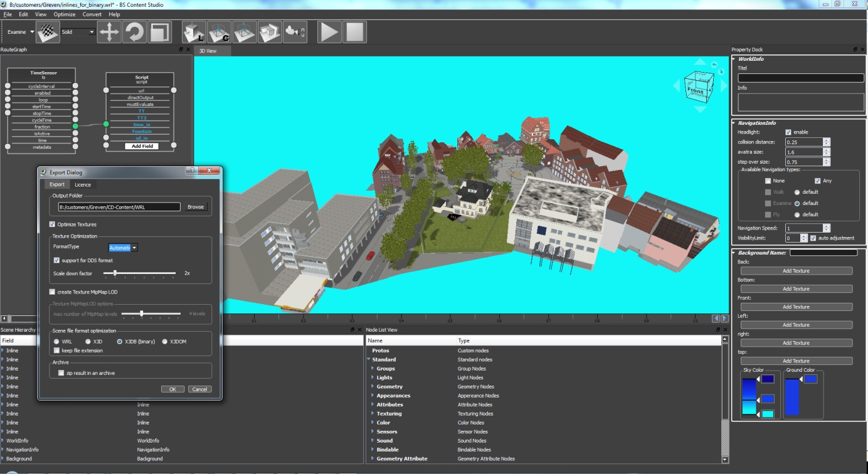Click the move (four-arrow) tool icon
The height and width of the screenshot is (474, 868).
coord(109,32)
